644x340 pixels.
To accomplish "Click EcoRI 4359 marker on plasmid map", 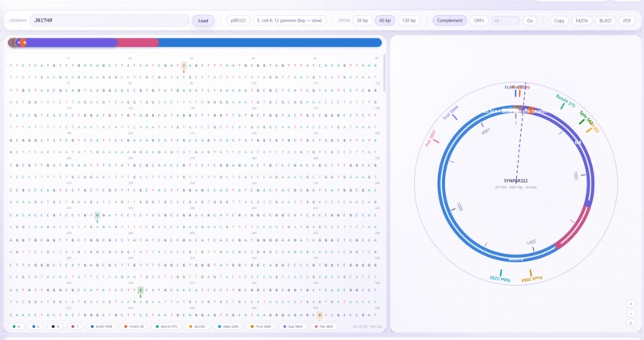I will click(515, 93).
